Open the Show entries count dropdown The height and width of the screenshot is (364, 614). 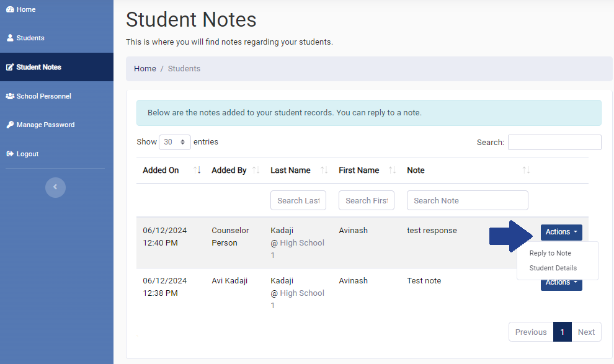(x=175, y=142)
